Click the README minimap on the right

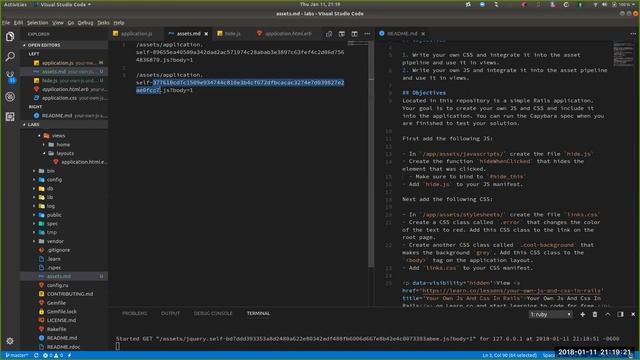(624, 54)
